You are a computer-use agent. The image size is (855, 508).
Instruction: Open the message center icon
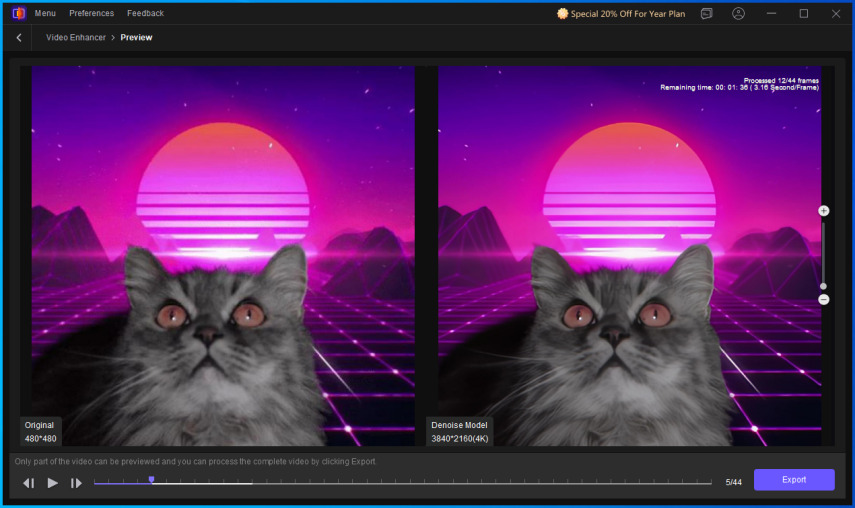pos(707,14)
